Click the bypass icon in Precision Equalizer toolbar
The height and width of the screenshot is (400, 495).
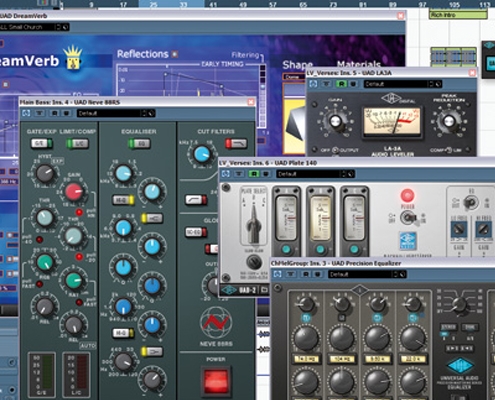point(277,274)
